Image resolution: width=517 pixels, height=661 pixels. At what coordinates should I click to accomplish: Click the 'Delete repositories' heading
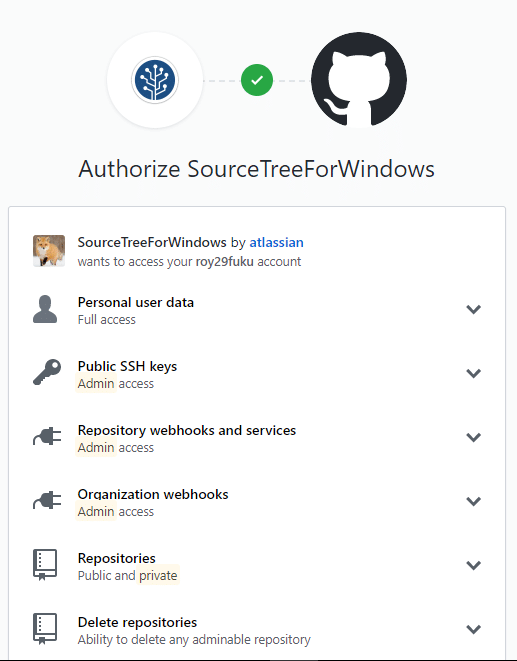click(137, 622)
